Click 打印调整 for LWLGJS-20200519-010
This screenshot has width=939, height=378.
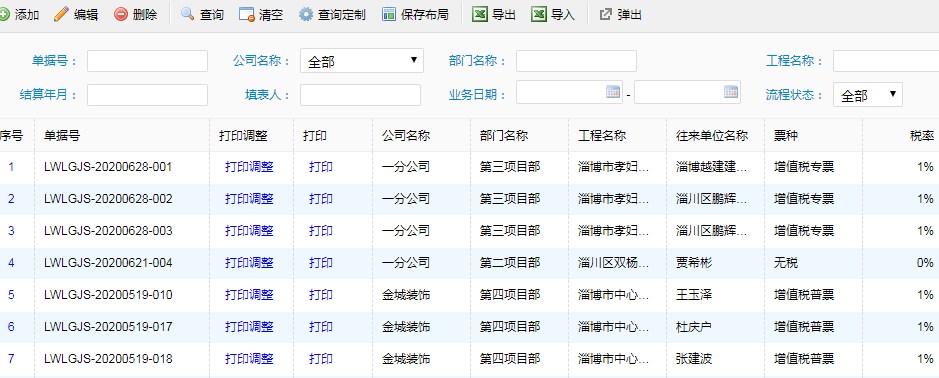pos(249,295)
